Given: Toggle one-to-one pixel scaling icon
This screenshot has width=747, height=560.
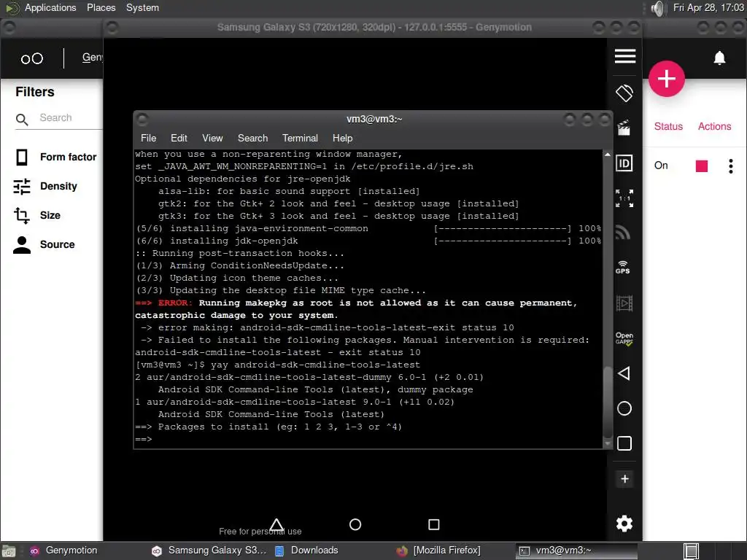Looking at the screenshot, I should coord(624,198).
